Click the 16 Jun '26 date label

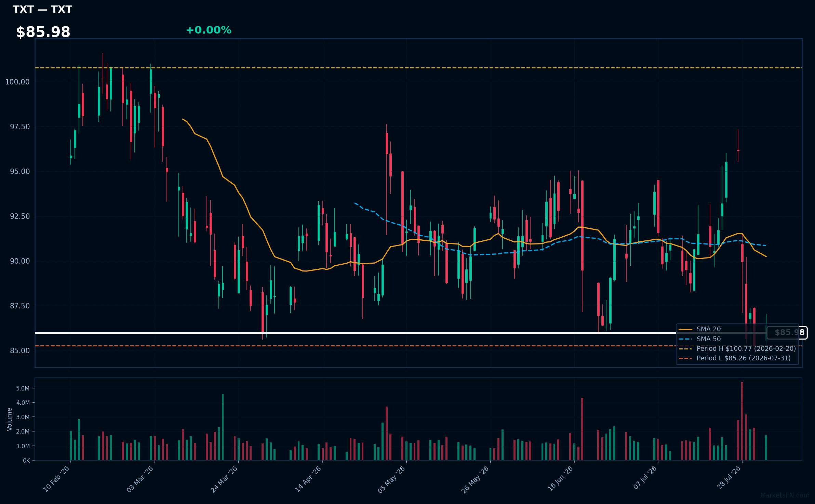click(x=560, y=479)
